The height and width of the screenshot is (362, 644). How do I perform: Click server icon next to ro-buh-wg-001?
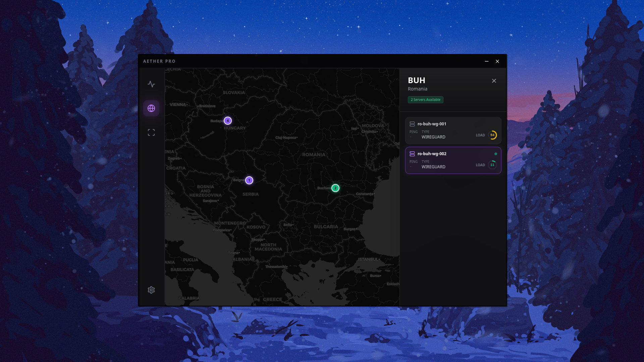pyautogui.click(x=412, y=124)
